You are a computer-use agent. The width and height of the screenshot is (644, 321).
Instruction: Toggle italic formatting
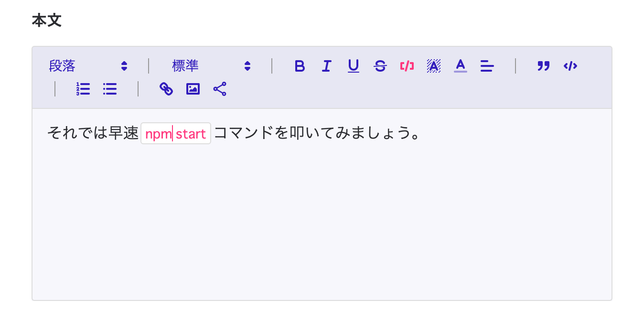[326, 66]
